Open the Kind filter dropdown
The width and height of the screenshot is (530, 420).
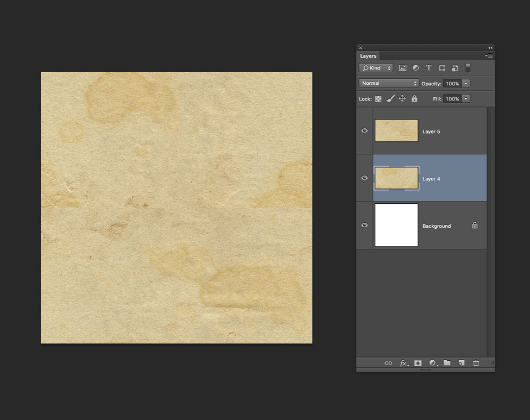[376, 68]
